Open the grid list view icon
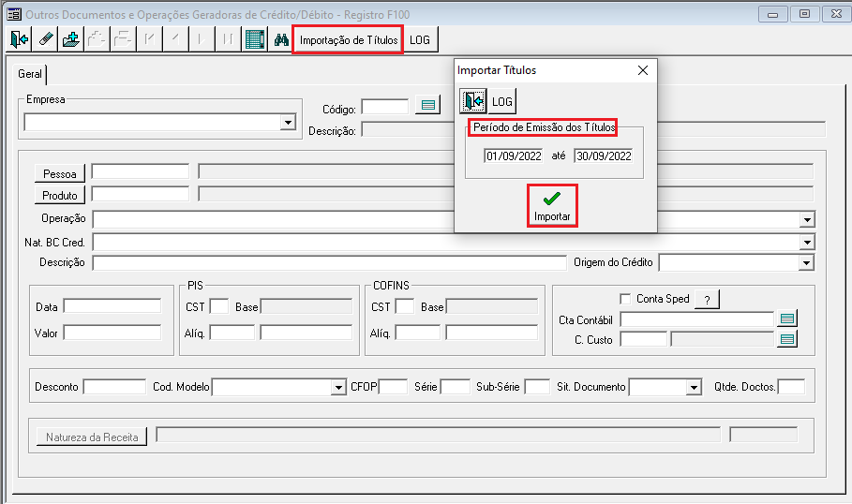This screenshot has width=852, height=504. [254, 39]
